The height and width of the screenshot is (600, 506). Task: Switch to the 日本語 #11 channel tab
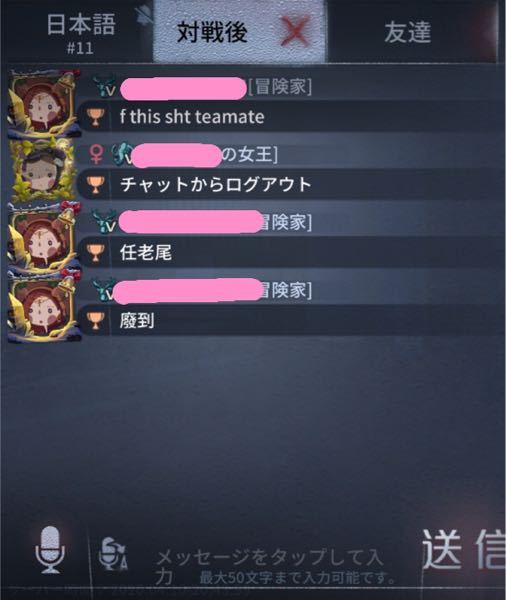coord(81,33)
